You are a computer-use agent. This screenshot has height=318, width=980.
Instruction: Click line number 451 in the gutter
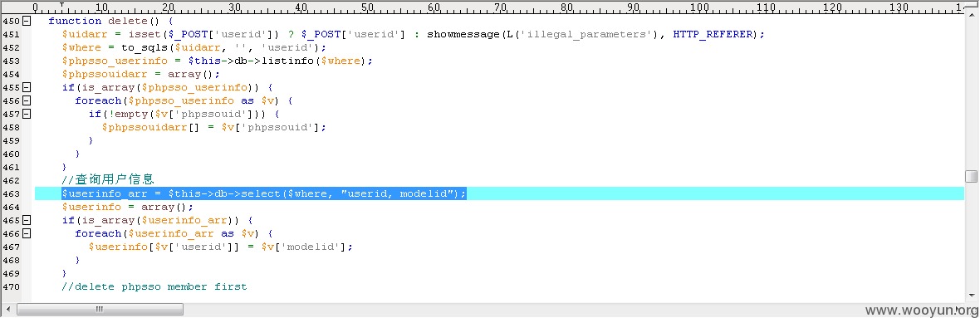11,34
